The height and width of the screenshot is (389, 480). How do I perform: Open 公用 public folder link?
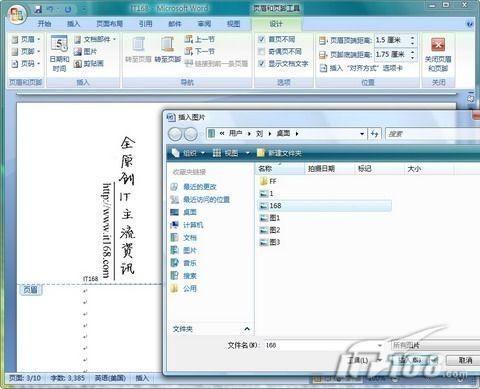click(184, 288)
